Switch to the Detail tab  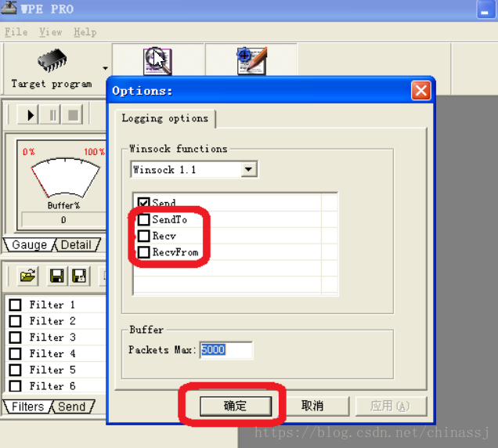(76, 245)
